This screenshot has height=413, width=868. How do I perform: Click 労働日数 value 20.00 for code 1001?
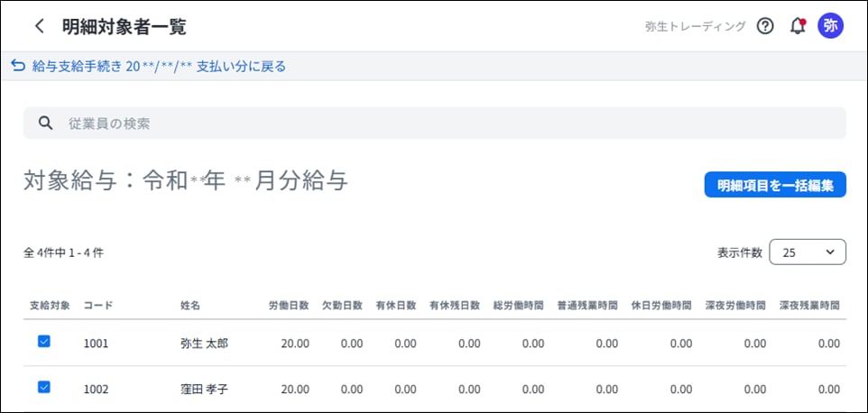coord(294,344)
